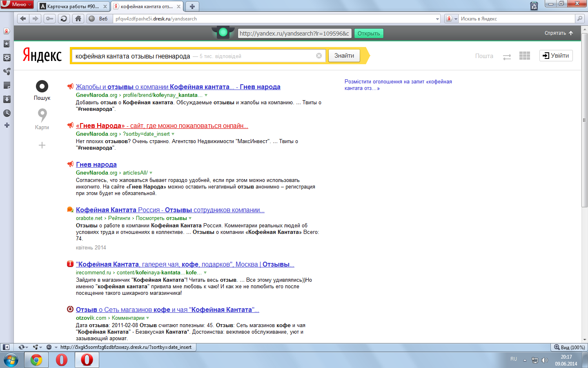The width and height of the screenshot is (588, 368).
Task: Expand the arrow after Посмотреть отзывы
Action: [x=190, y=218]
